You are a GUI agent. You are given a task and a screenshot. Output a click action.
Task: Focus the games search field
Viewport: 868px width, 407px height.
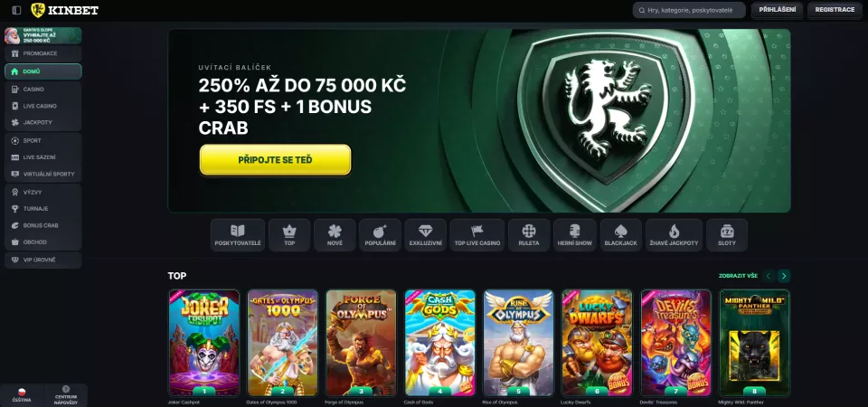point(689,10)
